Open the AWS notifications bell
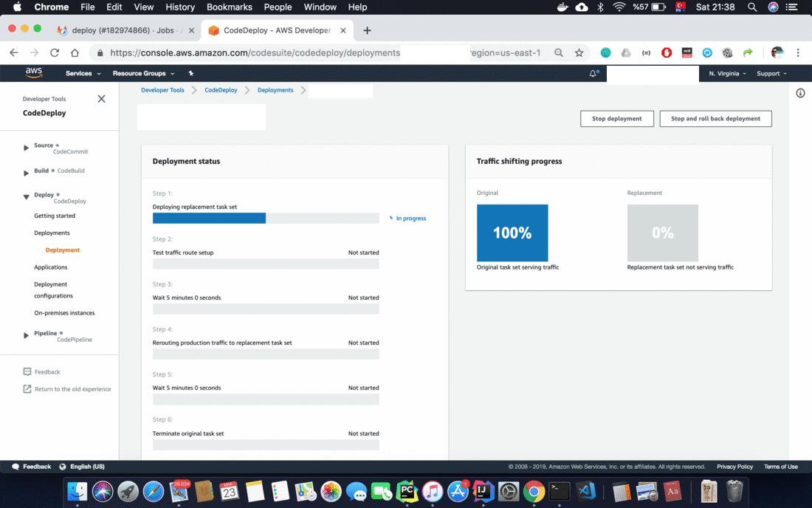 (593, 74)
